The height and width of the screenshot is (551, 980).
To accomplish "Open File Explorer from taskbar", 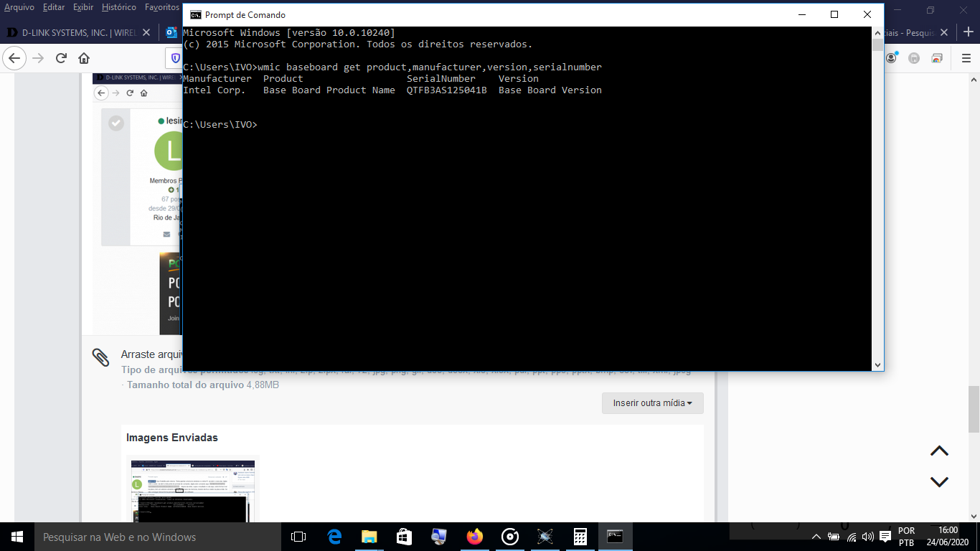I will pos(369,537).
